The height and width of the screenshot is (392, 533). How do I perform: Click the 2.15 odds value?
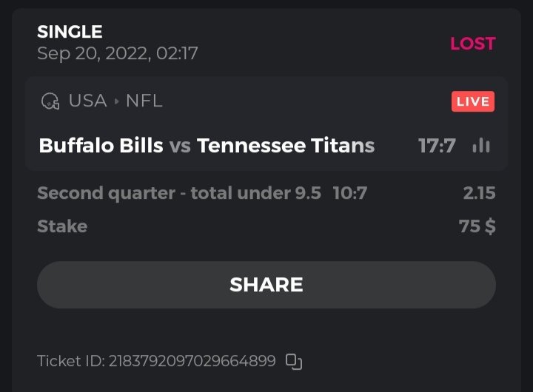[x=479, y=194]
